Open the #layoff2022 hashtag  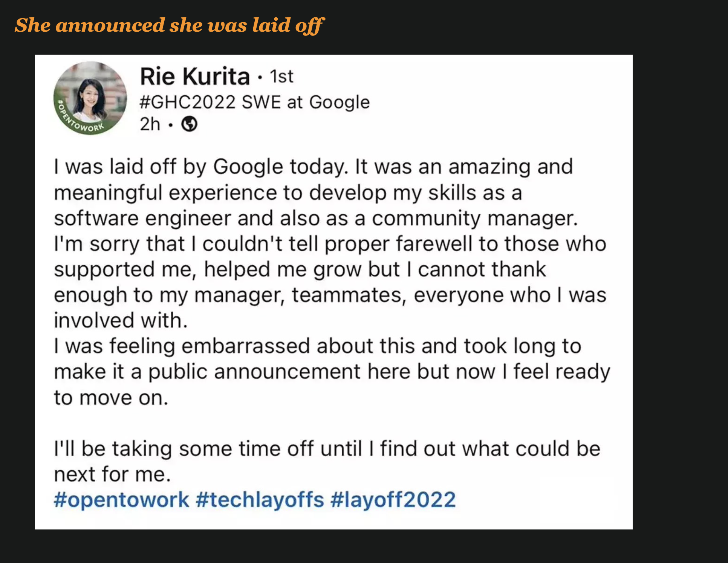393,500
